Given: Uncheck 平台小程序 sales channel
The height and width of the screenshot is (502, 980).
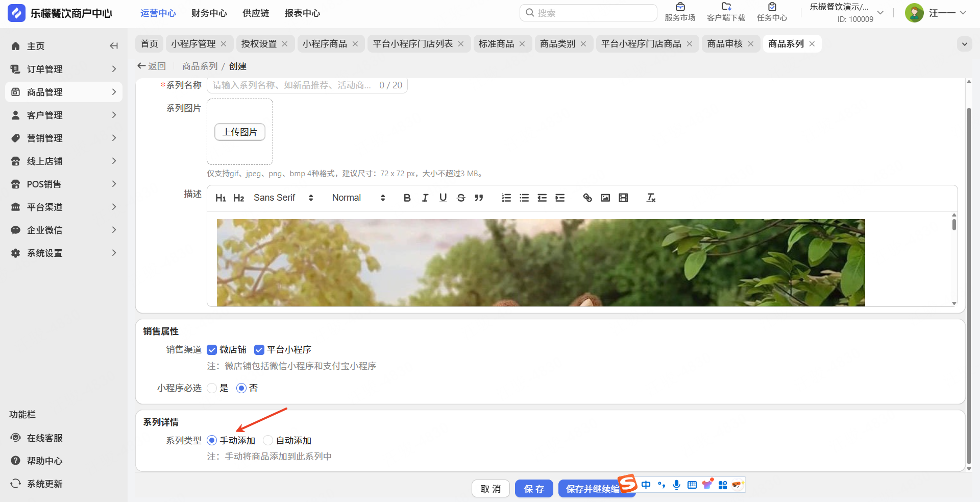Looking at the screenshot, I should pos(259,350).
